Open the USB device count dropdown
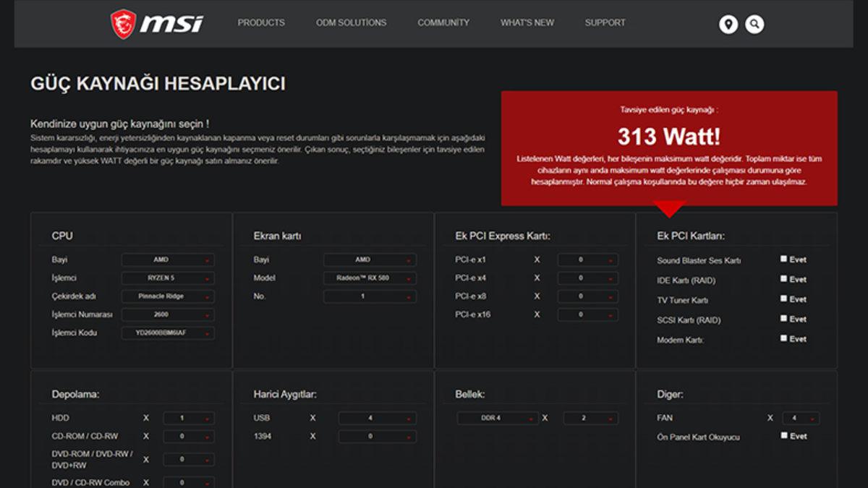868x488 pixels. coord(377,418)
